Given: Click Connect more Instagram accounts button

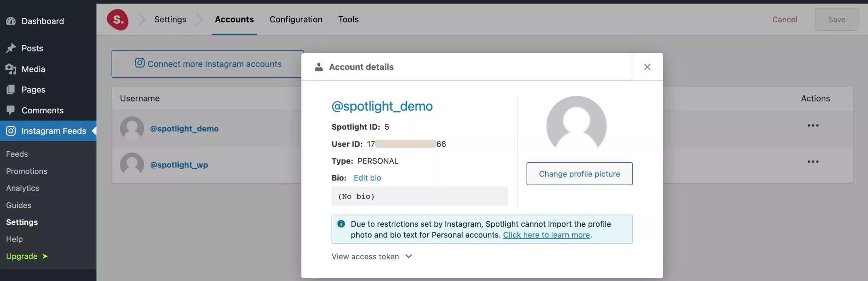Looking at the screenshot, I should (208, 64).
